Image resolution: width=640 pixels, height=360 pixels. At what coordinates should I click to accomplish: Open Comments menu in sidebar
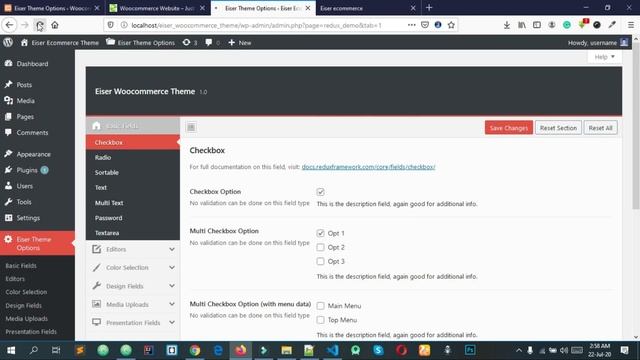pos(27,133)
